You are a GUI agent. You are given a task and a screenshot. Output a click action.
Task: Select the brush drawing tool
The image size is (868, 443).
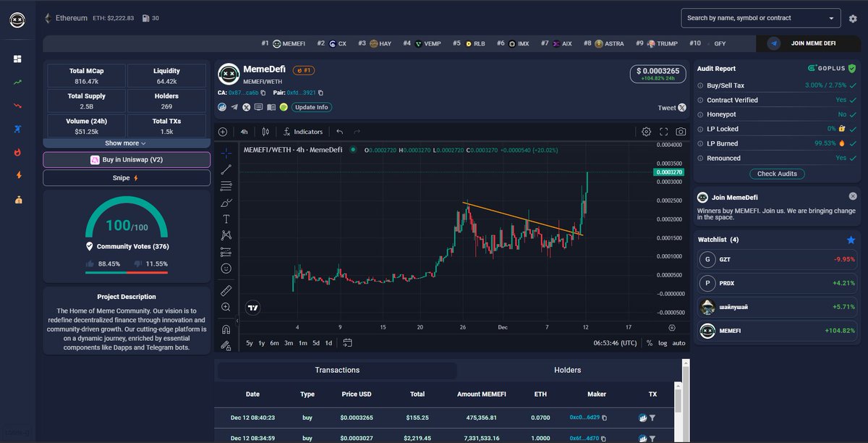[226, 203]
